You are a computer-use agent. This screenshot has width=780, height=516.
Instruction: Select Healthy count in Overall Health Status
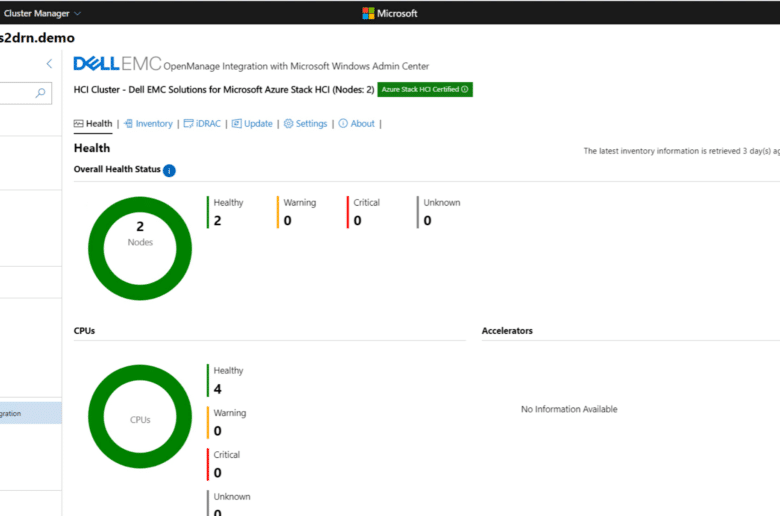225,212
